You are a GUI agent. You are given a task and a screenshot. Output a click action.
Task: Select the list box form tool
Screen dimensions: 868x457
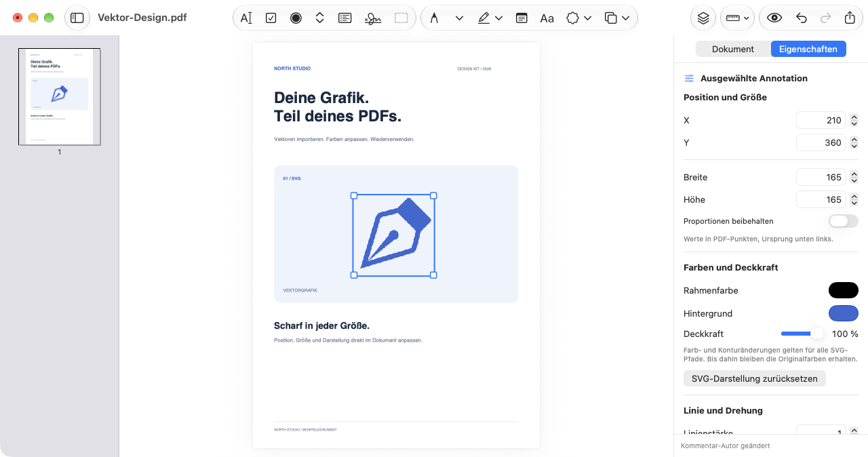click(344, 18)
